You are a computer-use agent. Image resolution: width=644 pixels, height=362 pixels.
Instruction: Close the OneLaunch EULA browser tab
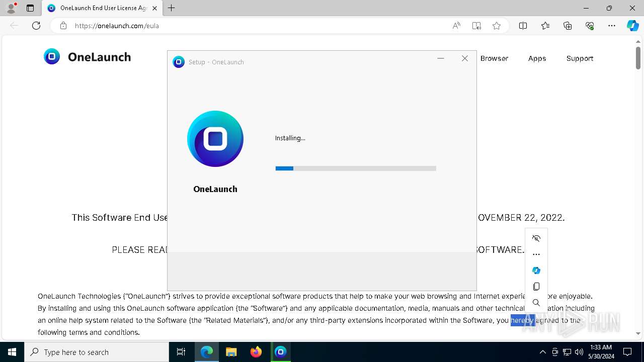click(x=154, y=8)
